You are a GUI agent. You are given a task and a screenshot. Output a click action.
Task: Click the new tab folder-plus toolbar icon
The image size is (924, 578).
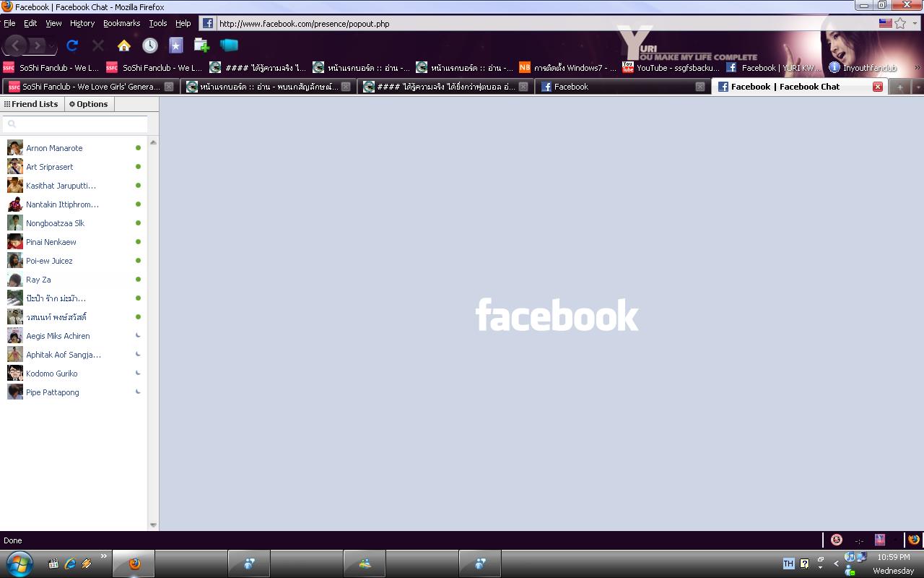202,46
